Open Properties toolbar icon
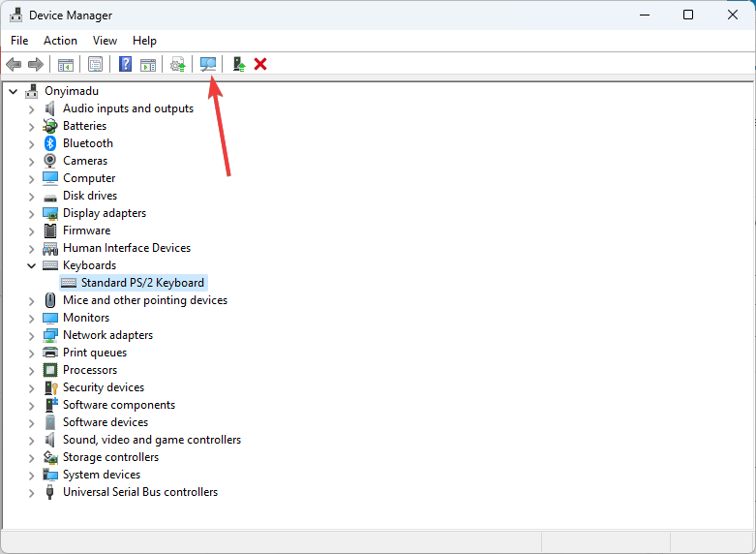This screenshot has width=756, height=554. tap(96, 64)
